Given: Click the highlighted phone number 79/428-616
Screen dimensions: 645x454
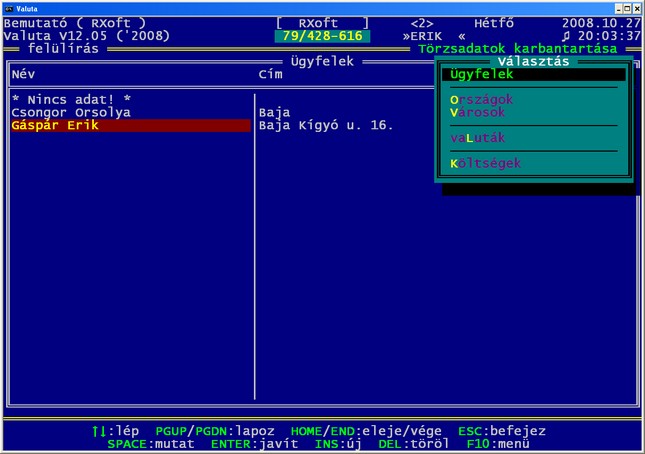Looking at the screenshot, I should (x=321, y=36).
